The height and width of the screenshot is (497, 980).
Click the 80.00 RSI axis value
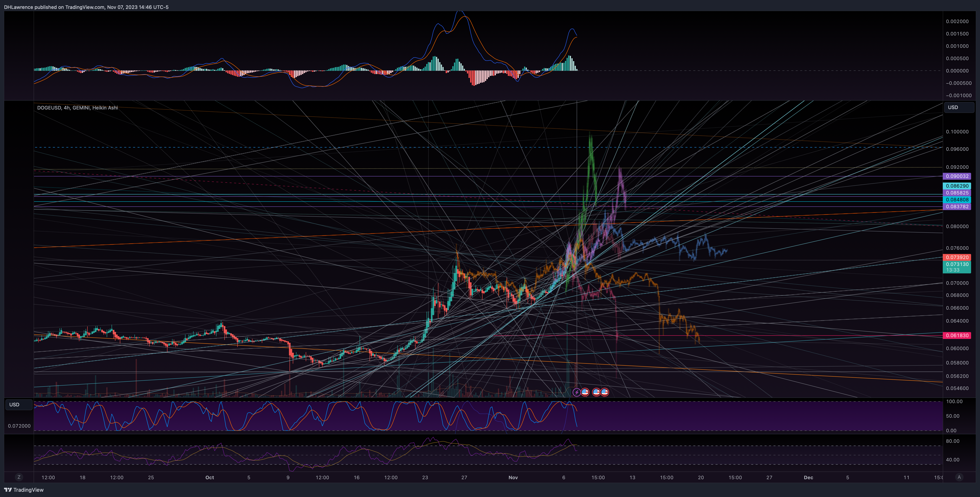point(953,441)
